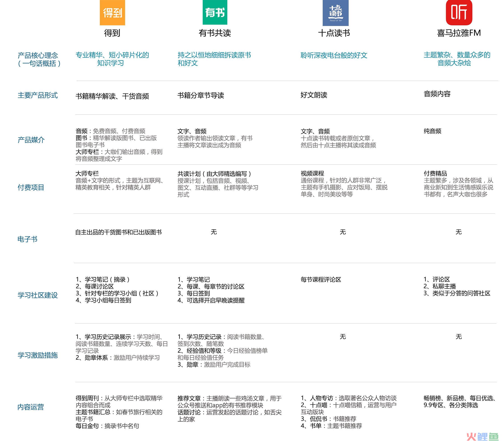Screen dimensions: 504x442
Task: Click text 持之以恒地细细拆读原书和好文
Action: coord(214,59)
